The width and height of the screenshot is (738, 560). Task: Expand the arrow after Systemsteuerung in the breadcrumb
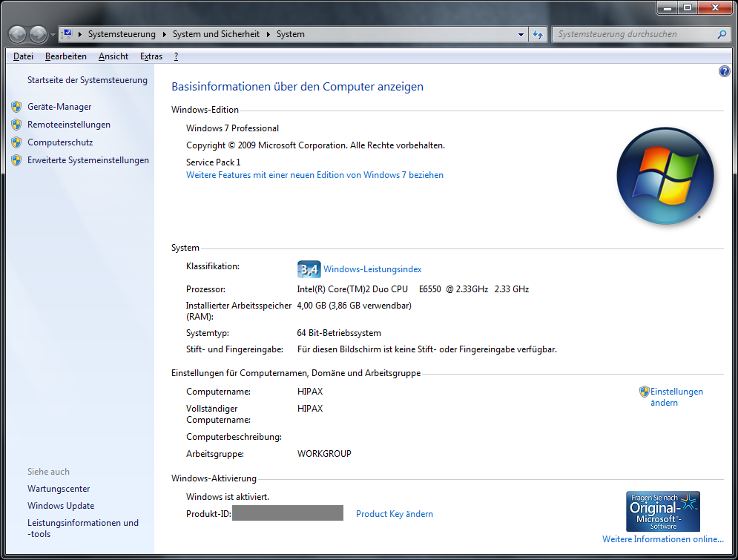tap(164, 34)
